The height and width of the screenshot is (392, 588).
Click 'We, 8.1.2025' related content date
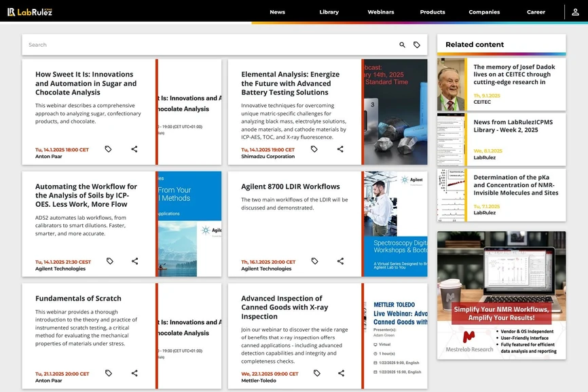point(488,151)
